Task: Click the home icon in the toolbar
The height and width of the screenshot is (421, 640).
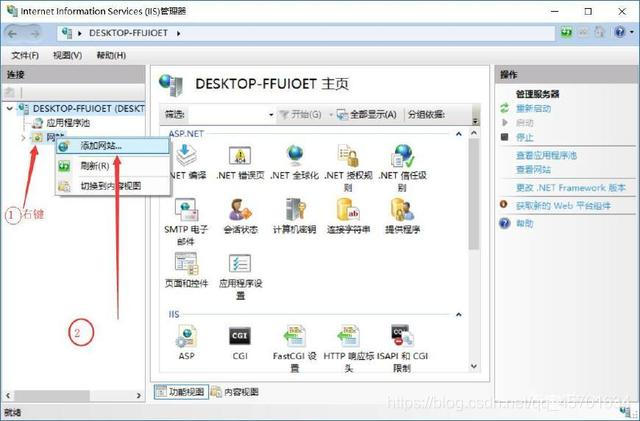Action: point(600,32)
